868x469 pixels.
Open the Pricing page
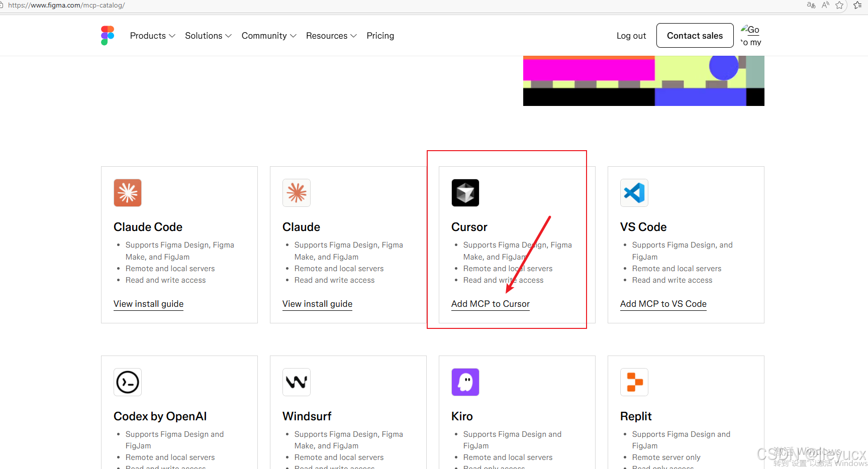[x=380, y=36]
